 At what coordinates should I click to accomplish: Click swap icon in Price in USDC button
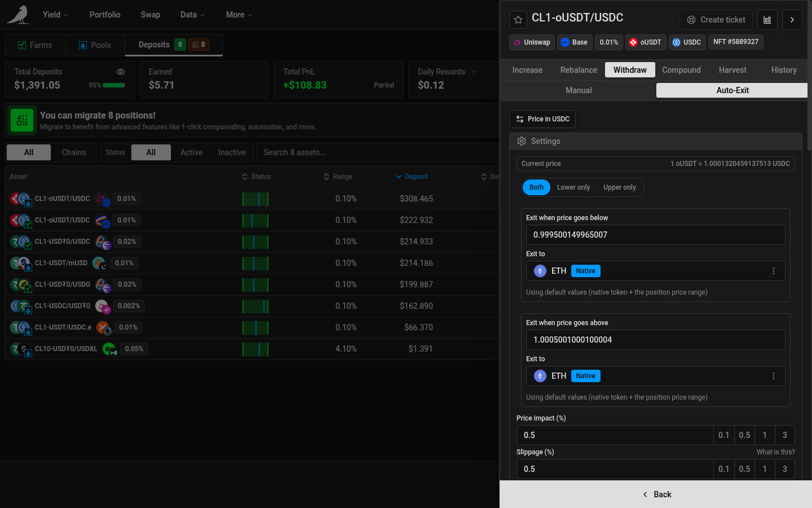point(520,119)
